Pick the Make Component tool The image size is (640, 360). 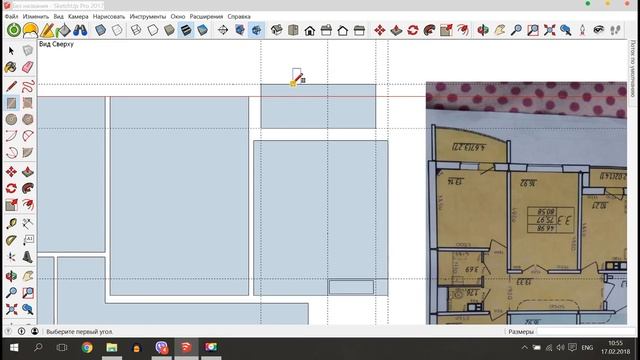[x=28, y=51]
